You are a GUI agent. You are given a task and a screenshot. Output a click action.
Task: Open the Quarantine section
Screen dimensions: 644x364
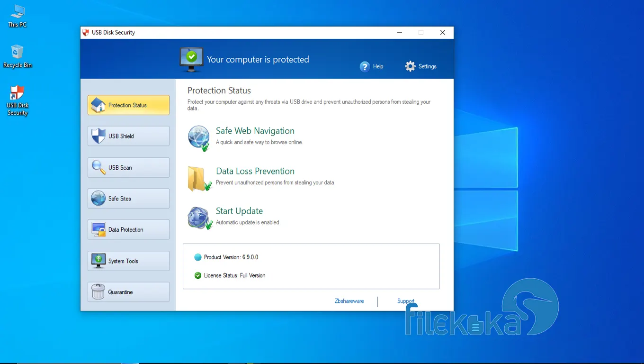(128, 292)
